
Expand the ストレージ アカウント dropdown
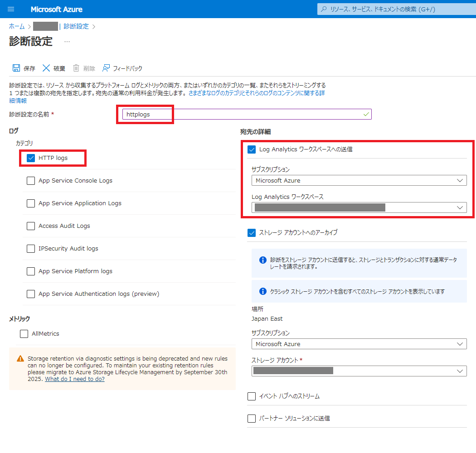pos(359,371)
